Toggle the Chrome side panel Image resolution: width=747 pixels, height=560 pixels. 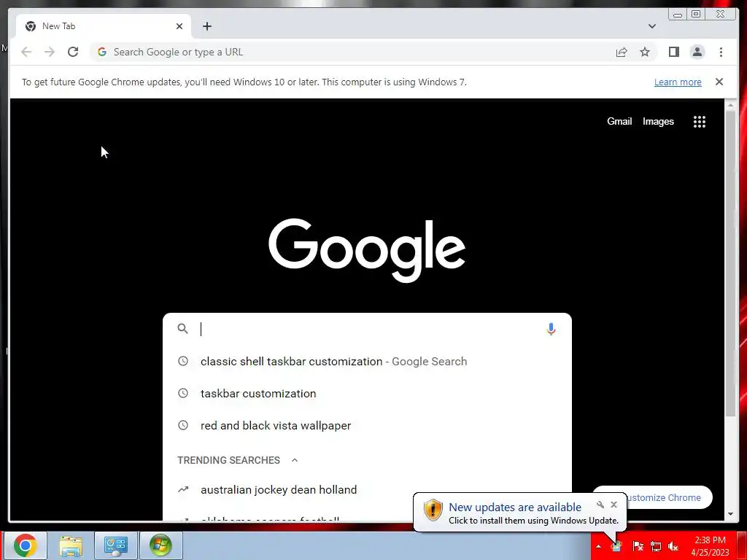point(673,52)
